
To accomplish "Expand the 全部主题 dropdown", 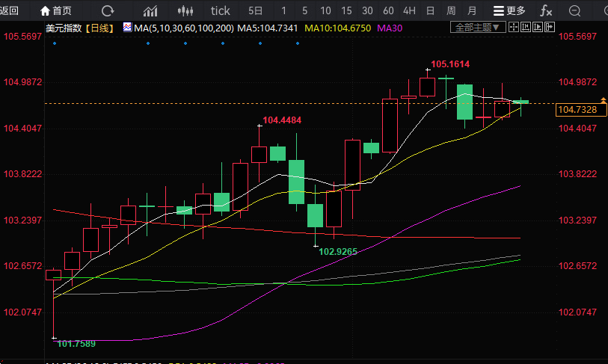I will pyautogui.click(x=478, y=27).
